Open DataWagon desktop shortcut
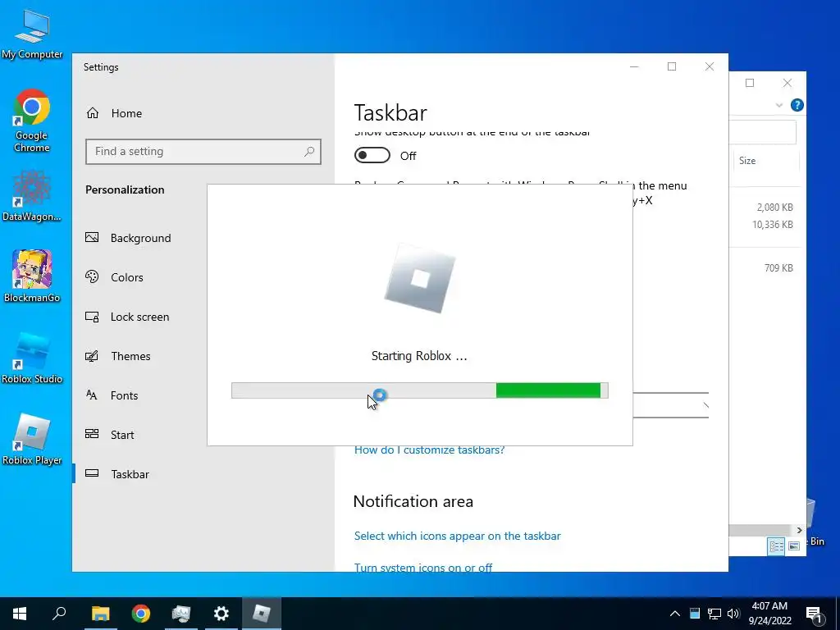The image size is (840, 630). tap(32, 195)
